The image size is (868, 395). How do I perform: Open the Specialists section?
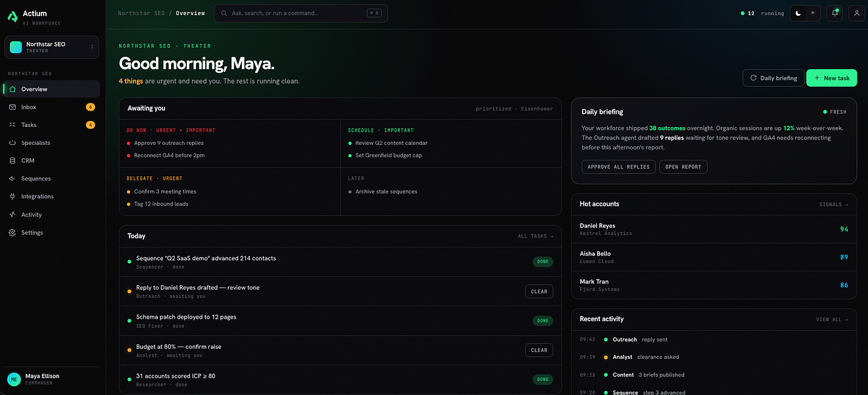pyautogui.click(x=52, y=143)
